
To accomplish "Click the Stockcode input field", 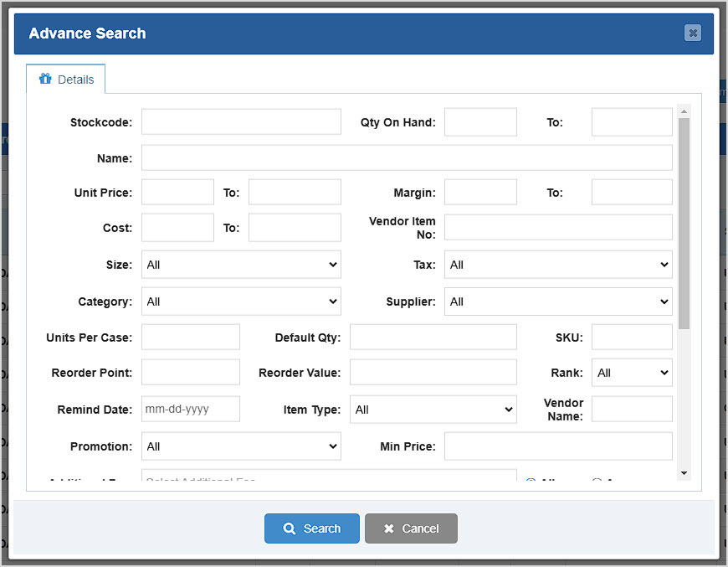I will tap(240, 121).
